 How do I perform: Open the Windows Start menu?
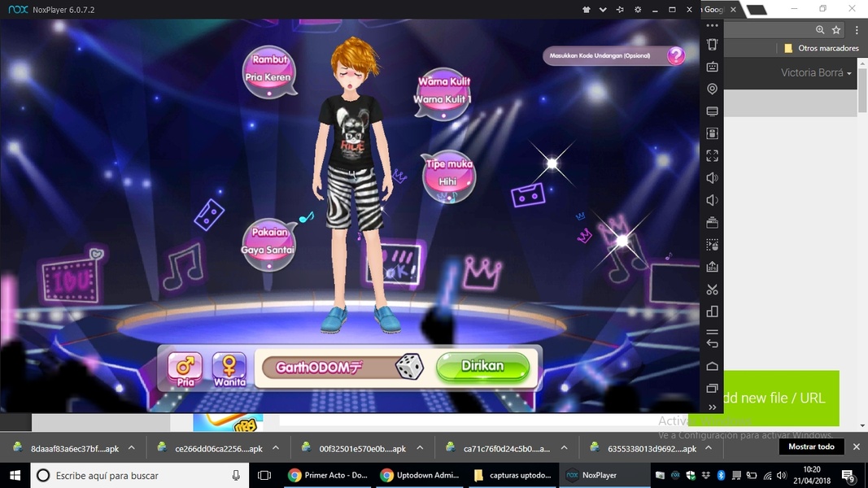click(x=15, y=475)
